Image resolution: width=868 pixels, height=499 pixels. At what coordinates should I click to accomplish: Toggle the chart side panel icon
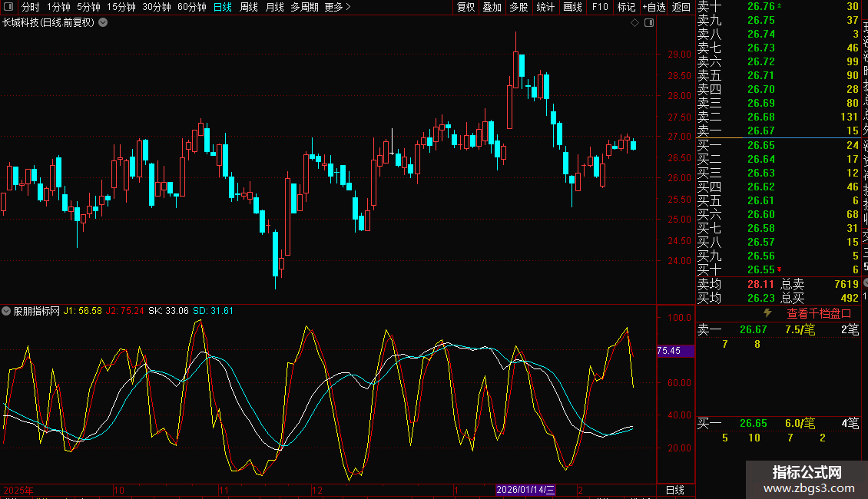649,23
